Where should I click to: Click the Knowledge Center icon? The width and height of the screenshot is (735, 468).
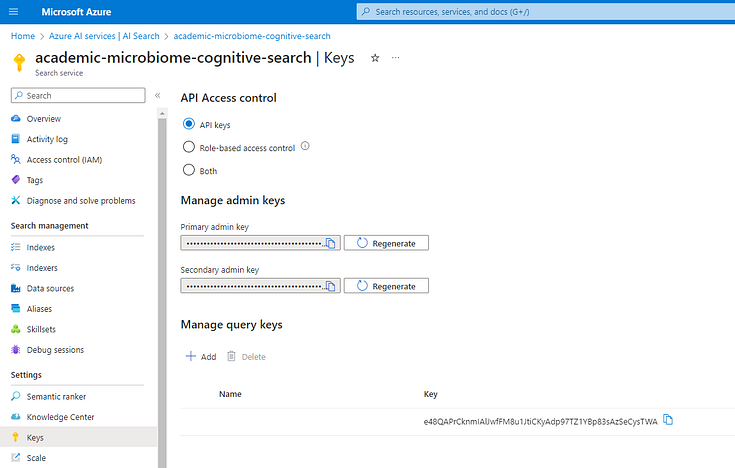click(15, 417)
